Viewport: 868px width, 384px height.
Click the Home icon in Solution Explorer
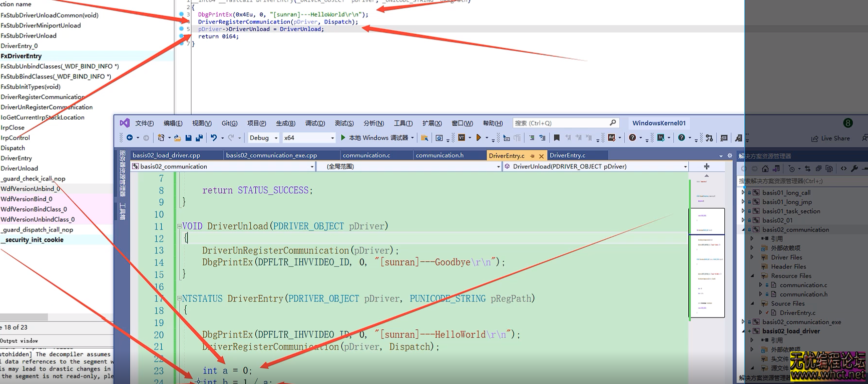pos(765,168)
